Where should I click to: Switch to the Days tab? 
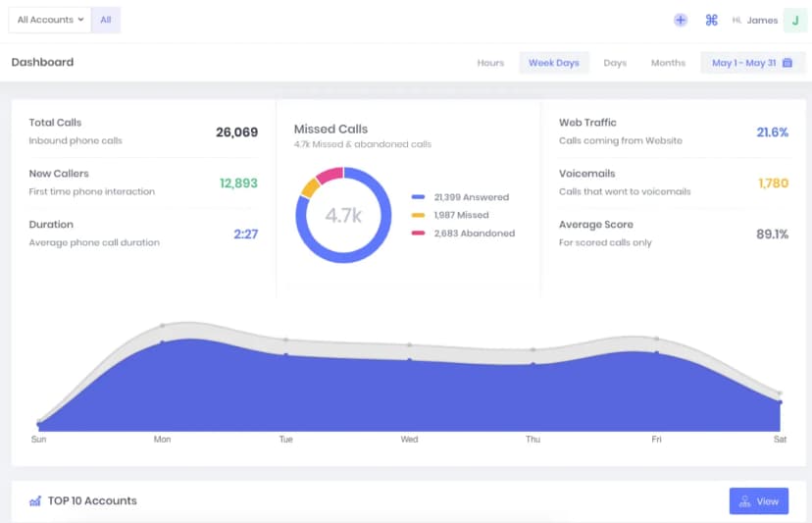point(615,63)
